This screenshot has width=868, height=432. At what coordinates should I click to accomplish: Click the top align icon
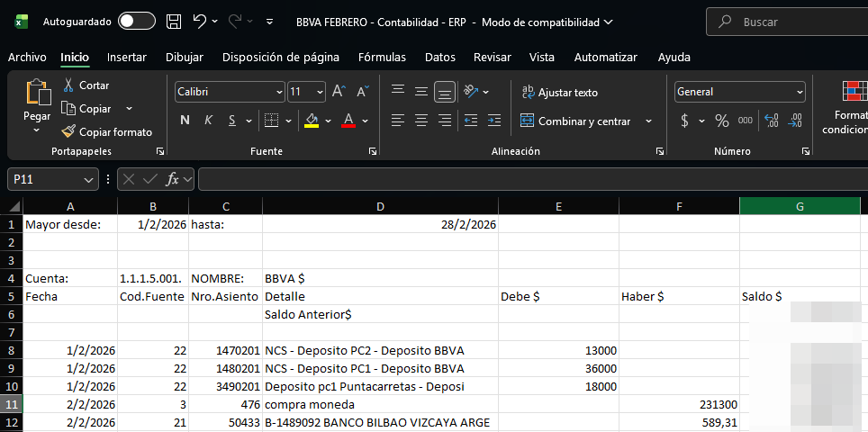397,91
